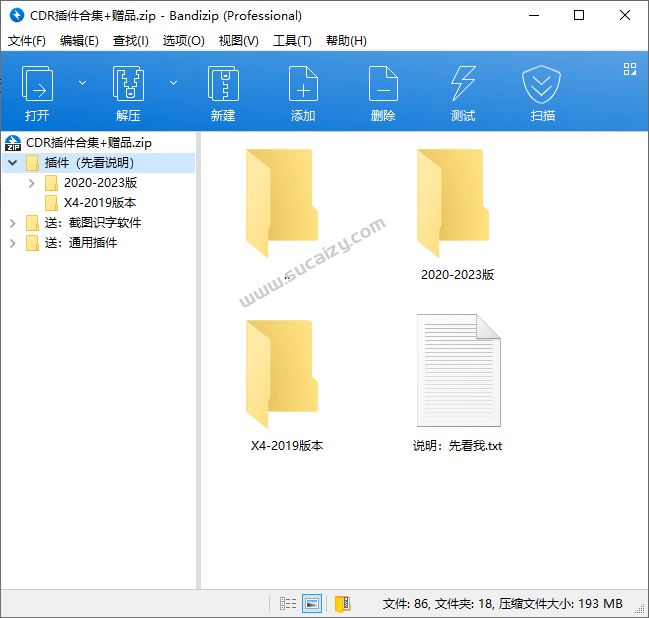Viewport: 649px width, 618px height.
Task: Select the parent '..' folder thumbnail
Action: [x=281, y=203]
